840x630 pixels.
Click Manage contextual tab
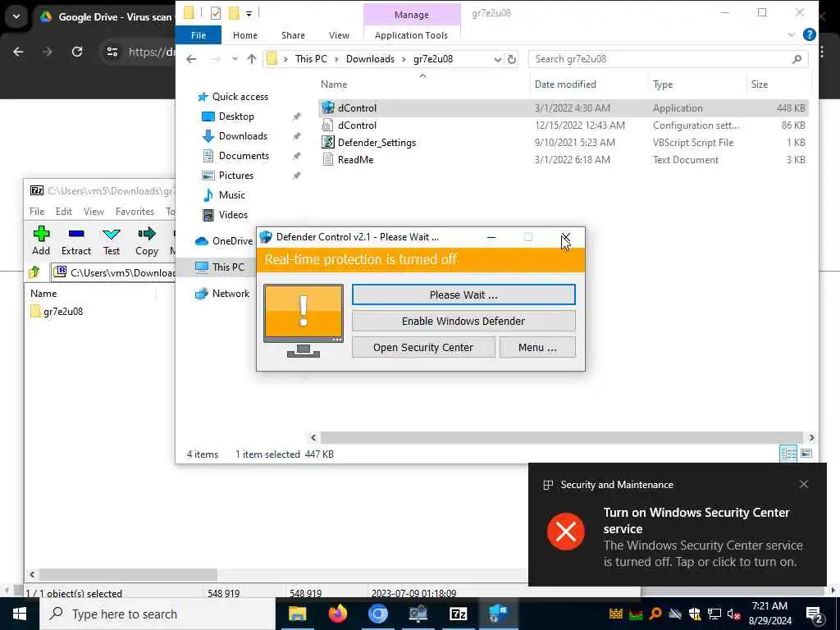tap(412, 15)
